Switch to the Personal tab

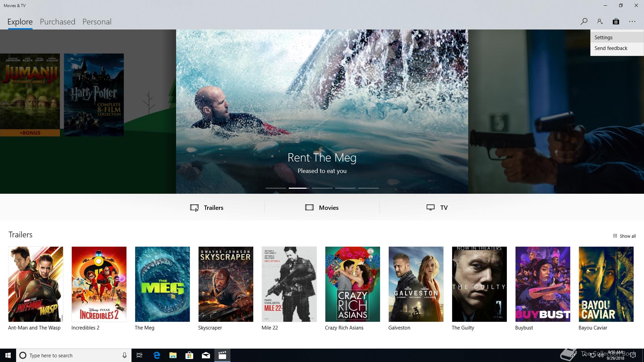click(97, 22)
